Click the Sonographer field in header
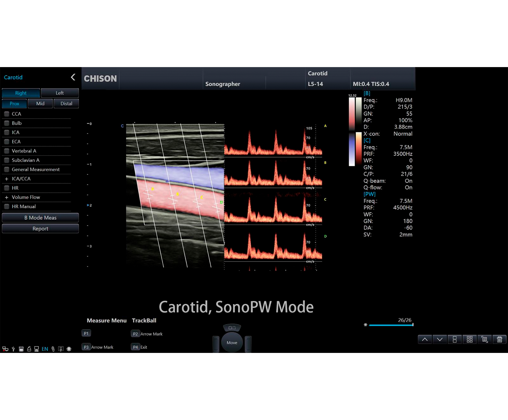The height and width of the screenshot is (420, 508). (223, 84)
